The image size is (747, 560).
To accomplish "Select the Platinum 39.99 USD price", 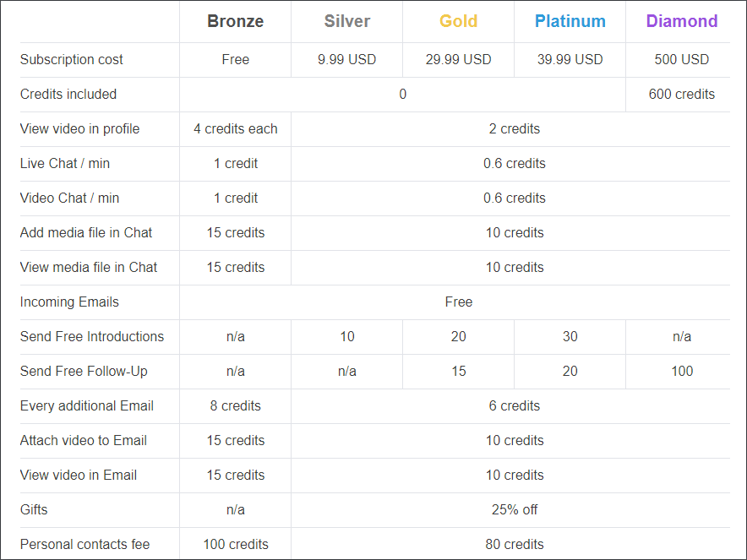I will tap(570, 59).
